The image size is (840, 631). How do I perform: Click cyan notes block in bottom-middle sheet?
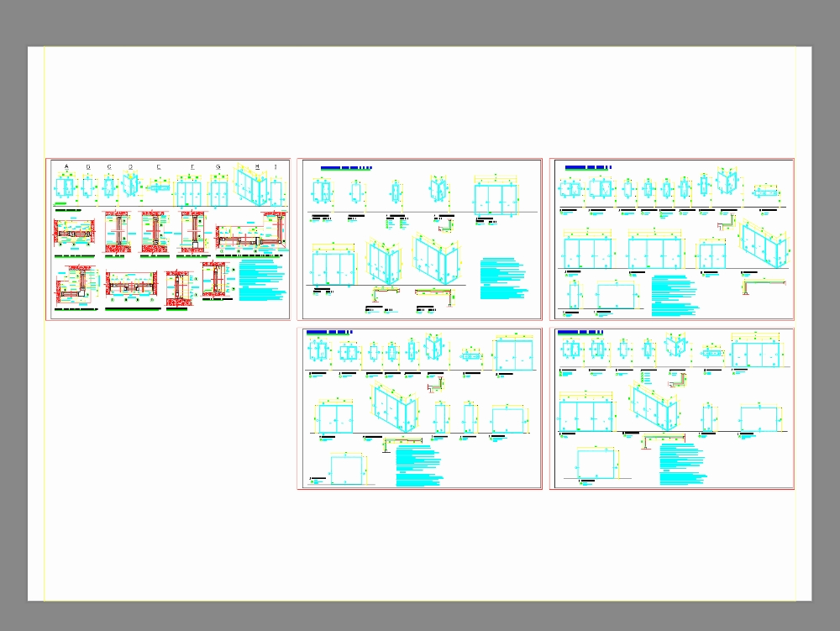click(x=418, y=466)
